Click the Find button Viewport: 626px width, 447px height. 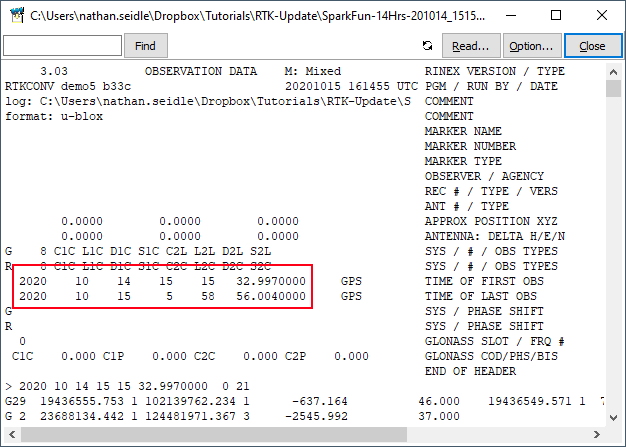(x=146, y=46)
